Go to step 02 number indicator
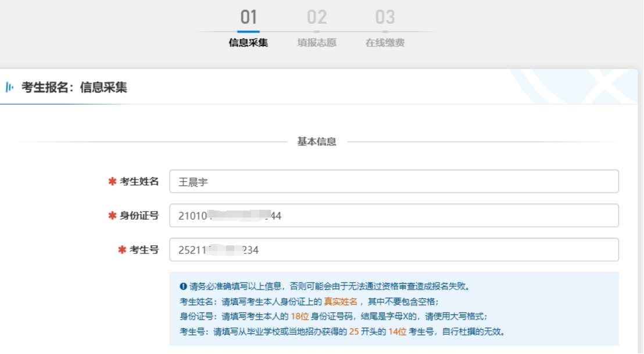 [317, 17]
